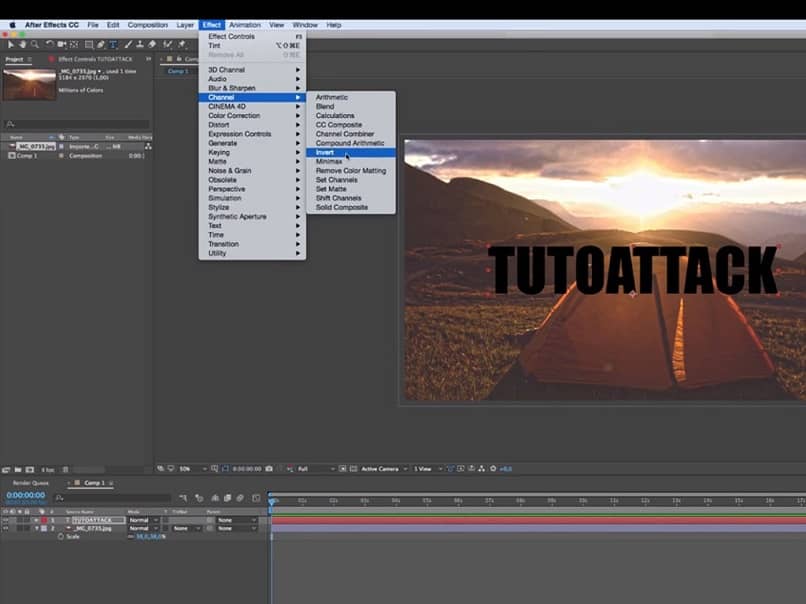This screenshot has width=806, height=604.
Task: Choose Invert from the Channel submenu
Action: pos(326,152)
